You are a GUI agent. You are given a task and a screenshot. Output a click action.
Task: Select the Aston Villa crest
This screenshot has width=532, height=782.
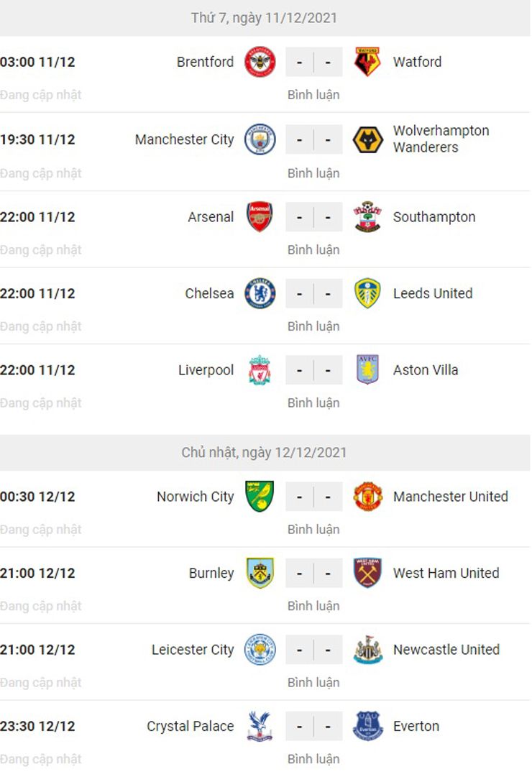(367, 369)
